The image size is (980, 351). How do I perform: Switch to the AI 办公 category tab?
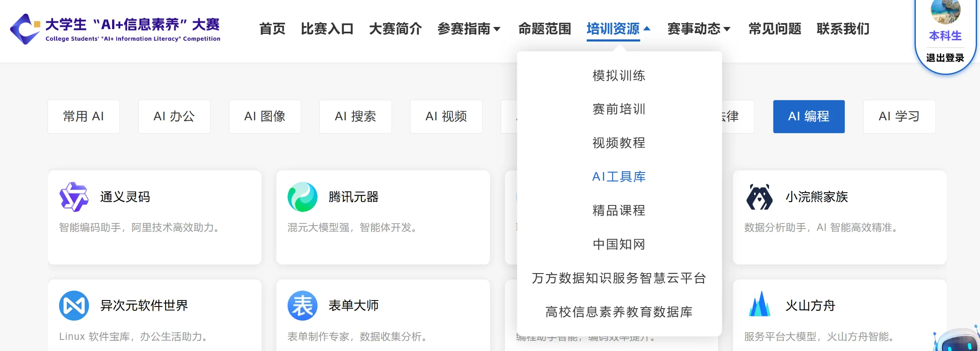[174, 116]
